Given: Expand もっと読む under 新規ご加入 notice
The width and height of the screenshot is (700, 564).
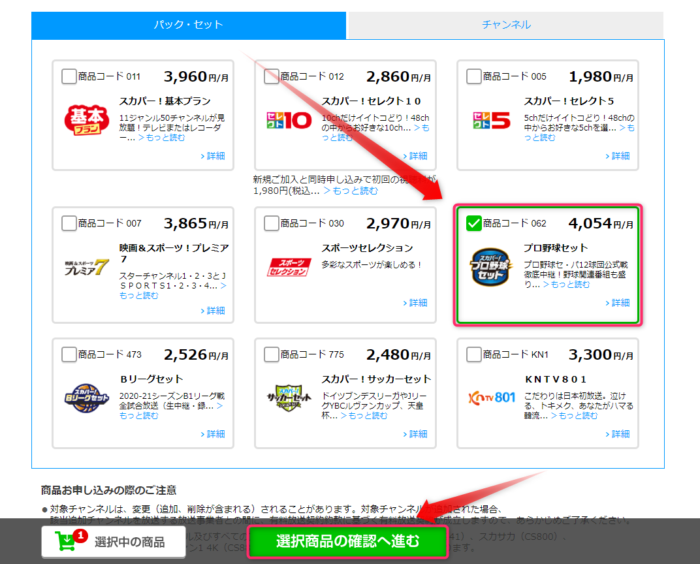Looking at the screenshot, I should 351,191.
